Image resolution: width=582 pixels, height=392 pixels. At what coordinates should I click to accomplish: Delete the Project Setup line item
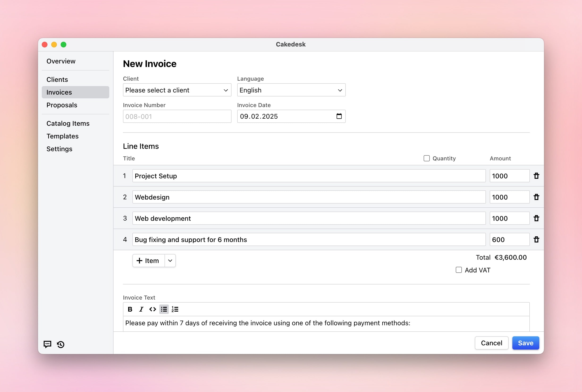[536, 176]
